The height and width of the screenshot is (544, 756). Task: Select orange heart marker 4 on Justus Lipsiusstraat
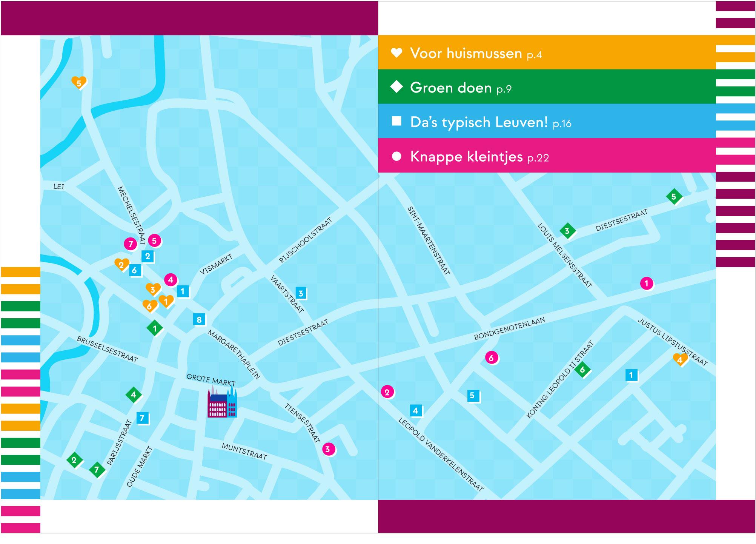click(680, 359)
